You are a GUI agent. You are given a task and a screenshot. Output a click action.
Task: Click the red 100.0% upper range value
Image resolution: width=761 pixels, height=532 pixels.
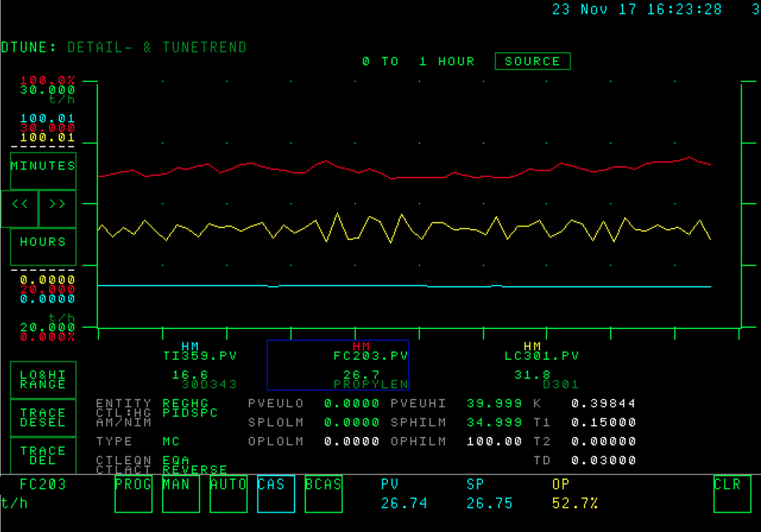(x=48, y=80)
